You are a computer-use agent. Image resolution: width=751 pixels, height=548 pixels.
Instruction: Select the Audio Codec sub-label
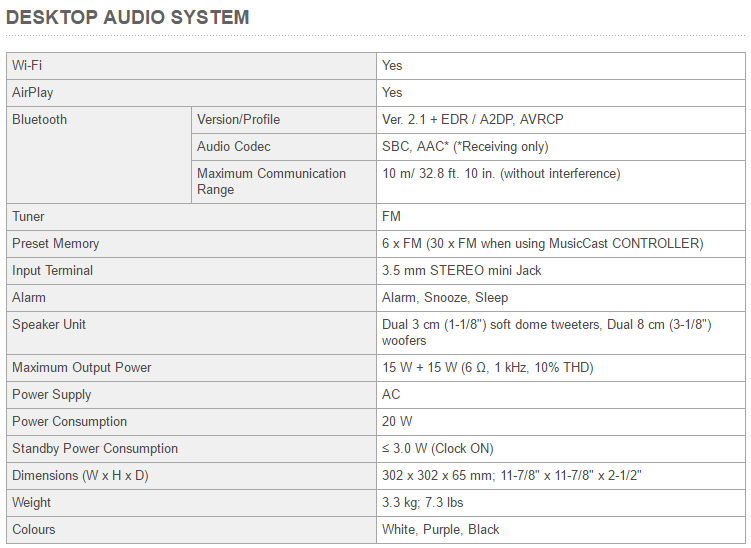pos(234,146)
